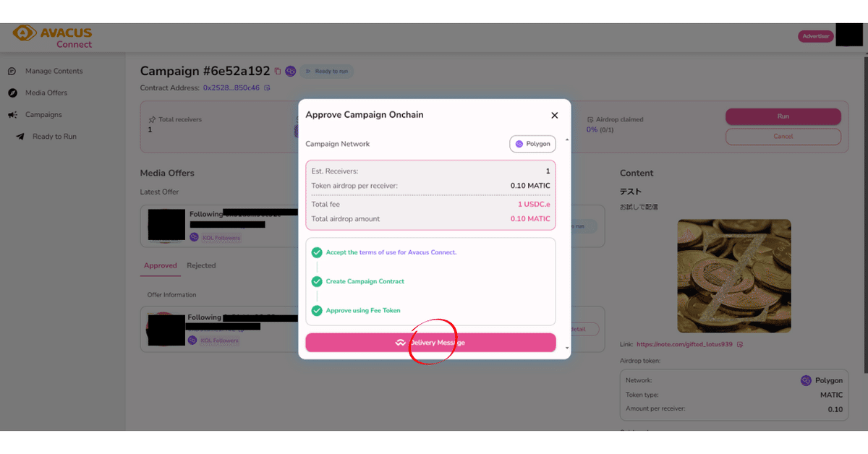The height and width of the screenshot is (454, 868).
Task: Click the Total airdrop amount 0.10 MATIC value
Action: 530,219
